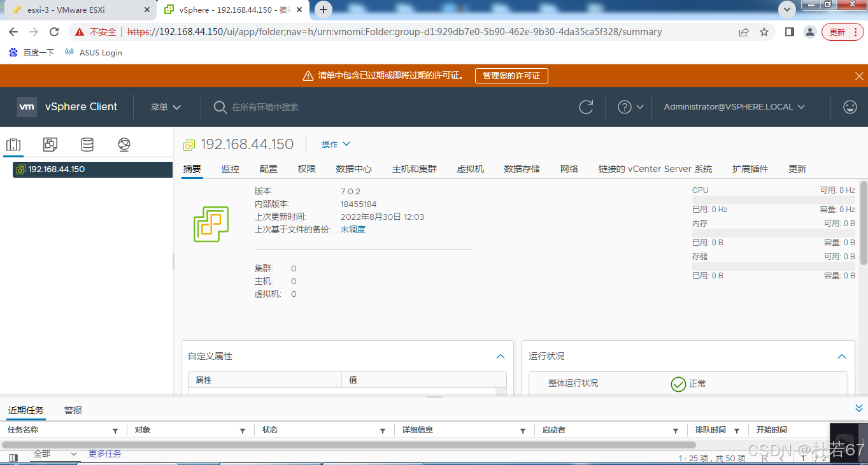
Task: Toggle column chooser icon in tasks footer
Action: pos(13,457)
